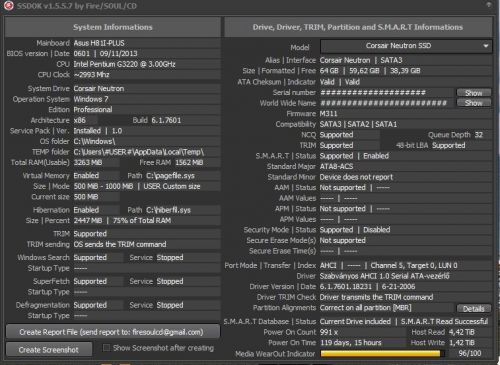Select OS folder path C:\Windows\
Screen dimensions: 500x365
tap(94, 141)
